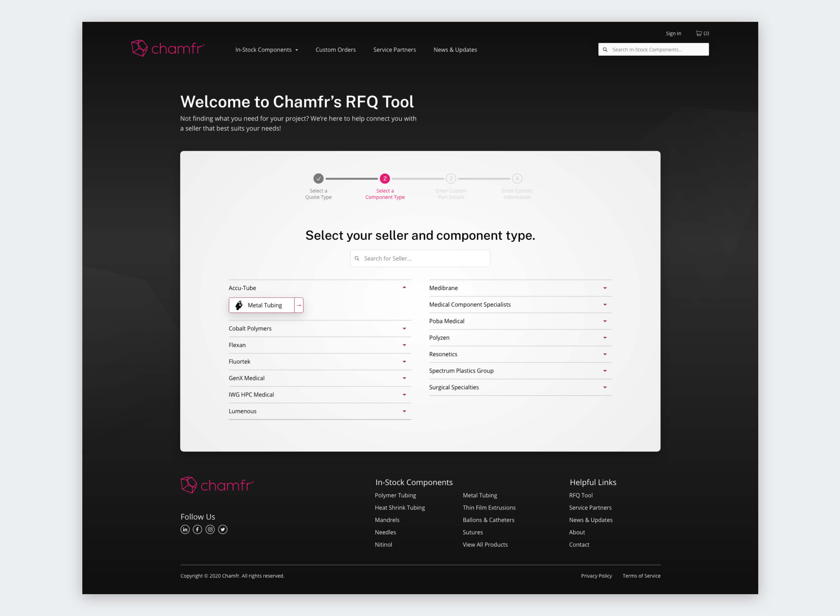Open the Instagram social icon
Image resolution: width=840 pixels, height=616 pixels.
pyautogui.click(x=210, y=529)
